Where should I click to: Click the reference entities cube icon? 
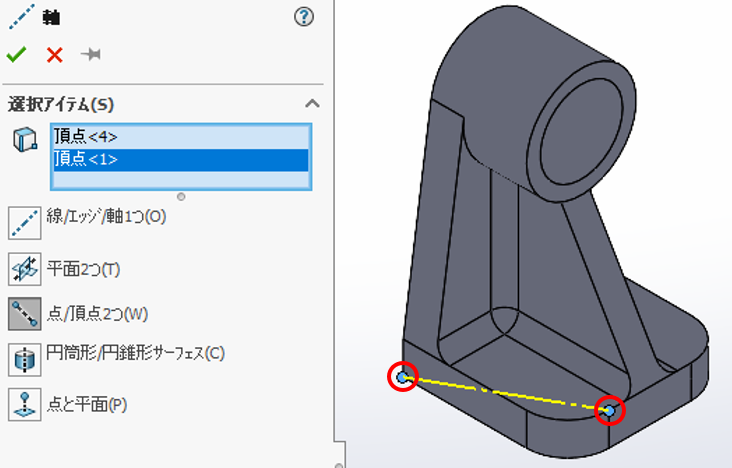[24, 140]
